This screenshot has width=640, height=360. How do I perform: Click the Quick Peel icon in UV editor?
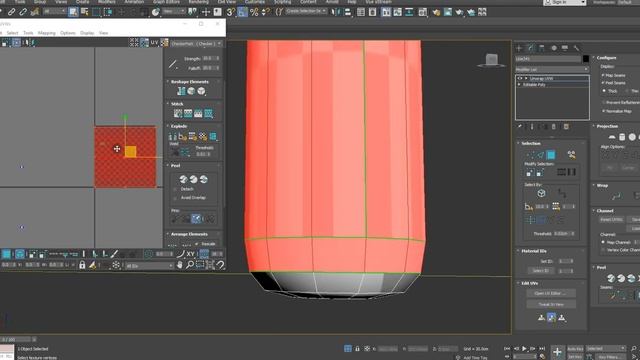183,179
